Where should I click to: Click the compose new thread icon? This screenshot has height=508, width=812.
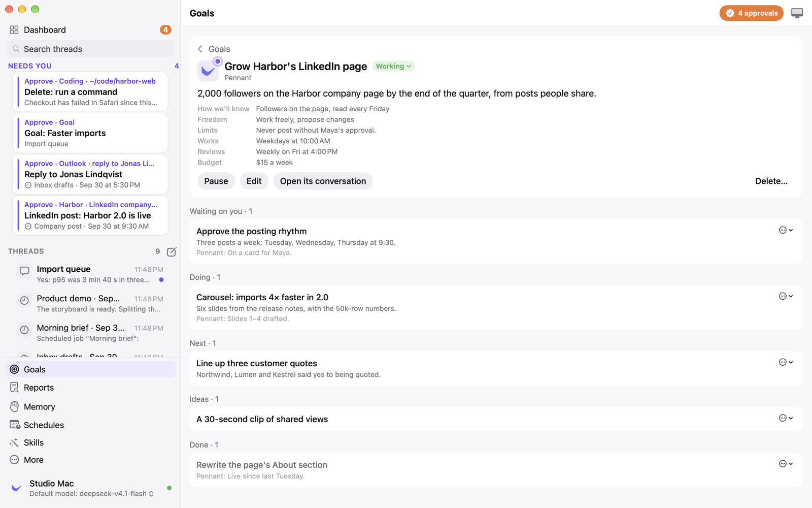point(172,251)
